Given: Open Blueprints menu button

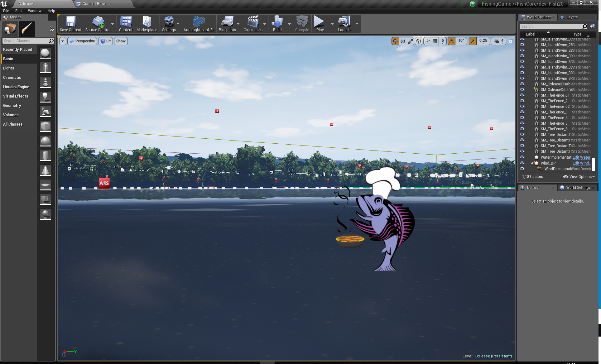Looking at the screenshot, I should [x=227, y=24].
